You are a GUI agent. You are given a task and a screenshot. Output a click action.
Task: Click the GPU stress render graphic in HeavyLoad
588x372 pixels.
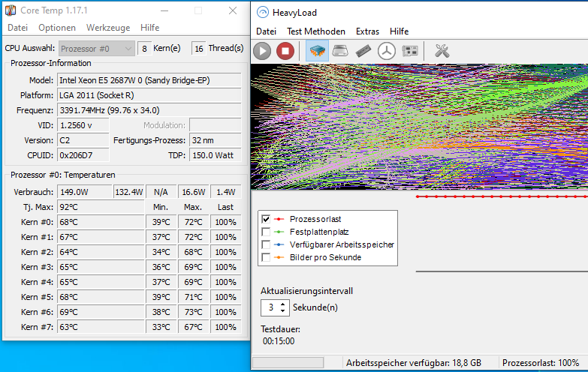[x=419, y=127]
